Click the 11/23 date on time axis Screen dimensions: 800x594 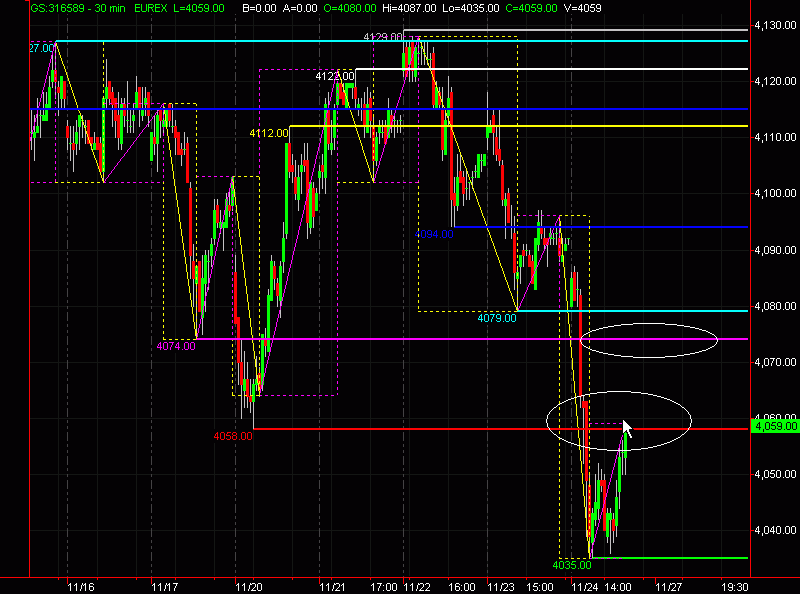(x=501, y=587)
